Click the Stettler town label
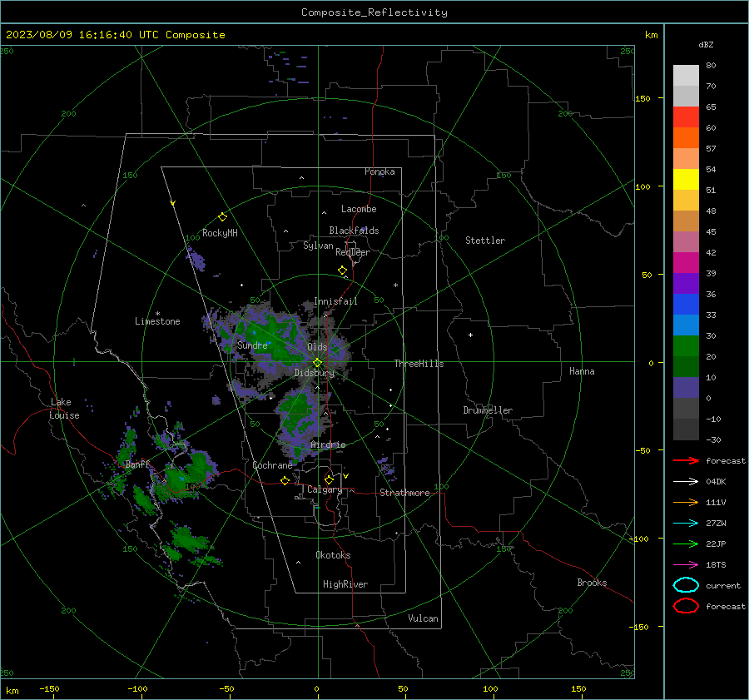The height and width of the screenshot is (700, 749). pos(485,241)
